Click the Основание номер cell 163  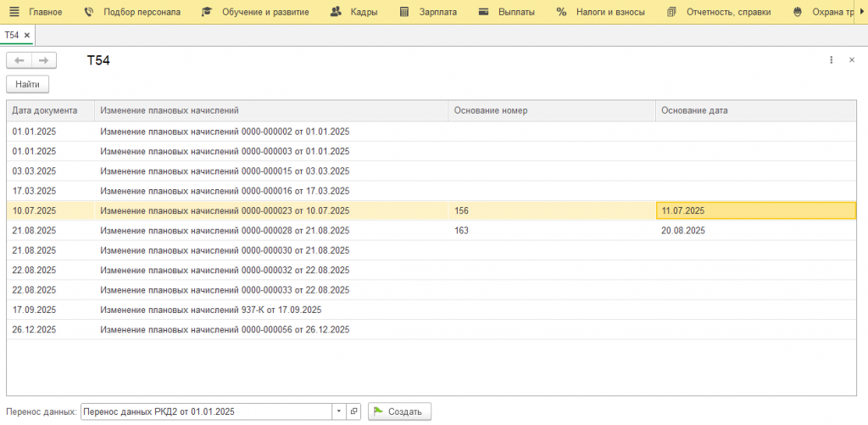point(552,231)
